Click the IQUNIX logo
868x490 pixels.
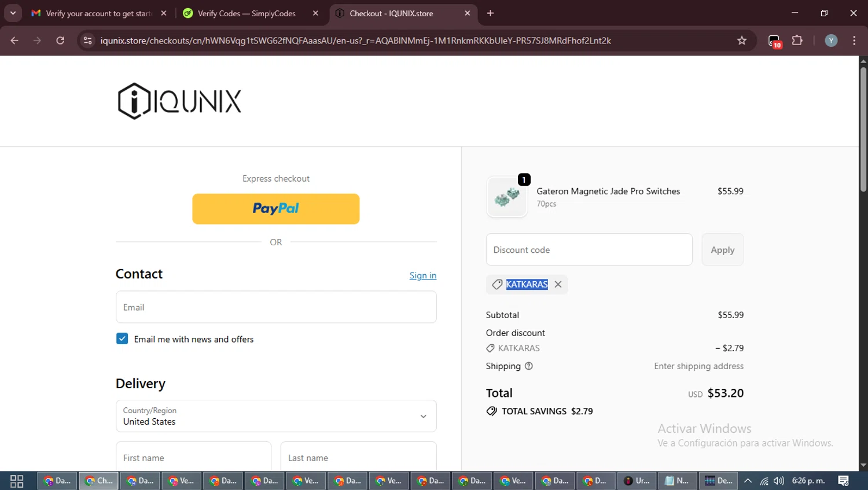[x=179, y=101]
